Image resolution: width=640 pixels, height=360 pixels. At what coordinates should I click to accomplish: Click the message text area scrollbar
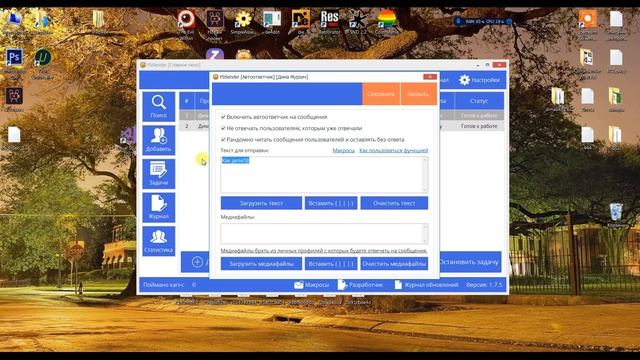(425, 175)
